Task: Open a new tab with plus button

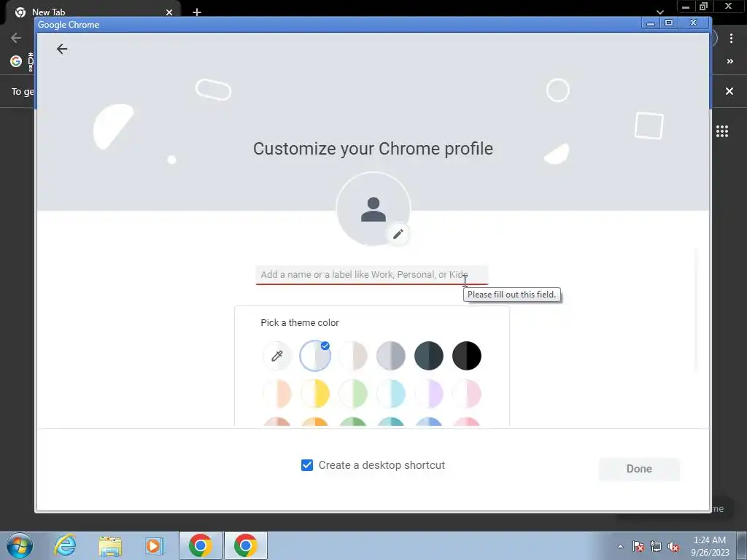Action: 197,12
